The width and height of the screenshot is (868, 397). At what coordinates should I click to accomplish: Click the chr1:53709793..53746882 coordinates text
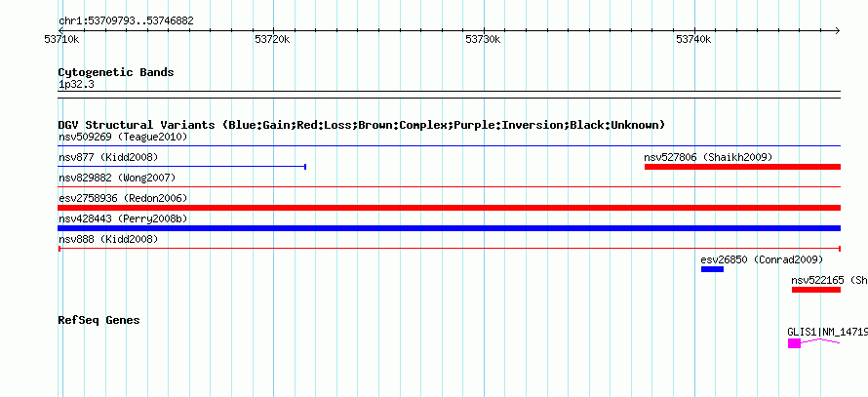click(x=126, y=21)
